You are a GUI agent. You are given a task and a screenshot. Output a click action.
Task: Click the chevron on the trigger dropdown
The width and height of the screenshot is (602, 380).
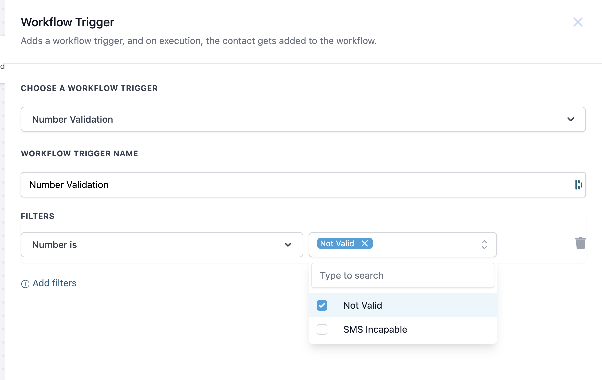[x=571, y=119]
